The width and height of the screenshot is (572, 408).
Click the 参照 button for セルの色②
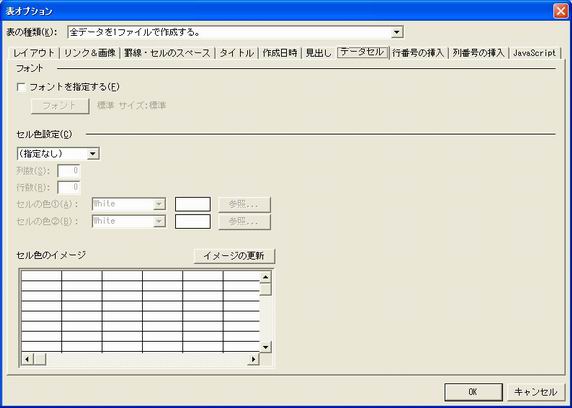tap(244, 222)
